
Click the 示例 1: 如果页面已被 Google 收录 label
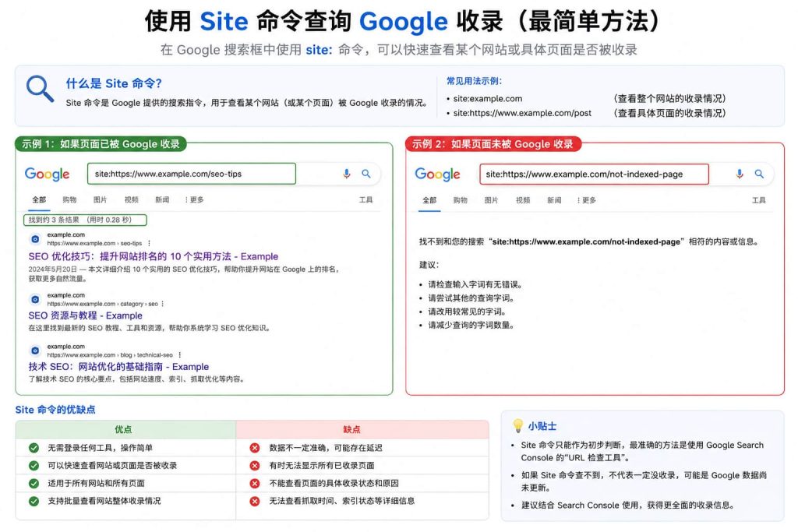point(101,144)
